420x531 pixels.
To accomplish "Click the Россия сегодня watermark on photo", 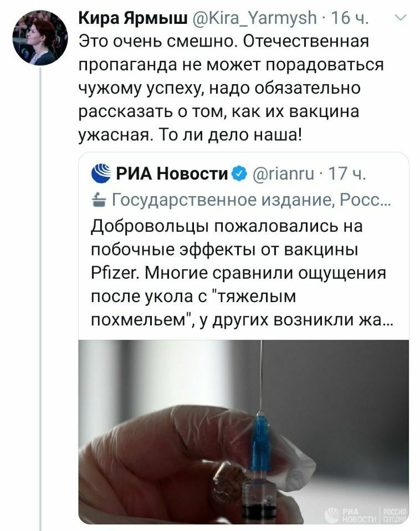I will click(395, 515).
